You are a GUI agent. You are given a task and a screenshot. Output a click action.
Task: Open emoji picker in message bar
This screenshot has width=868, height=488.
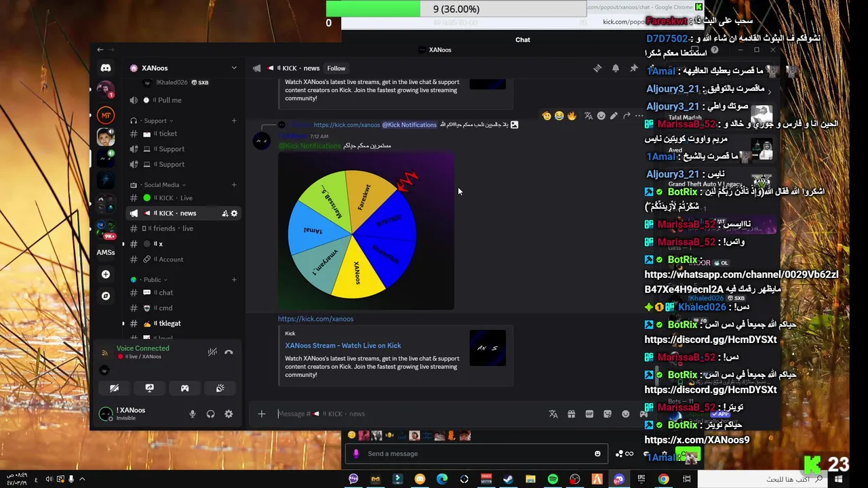pos(625,414)
